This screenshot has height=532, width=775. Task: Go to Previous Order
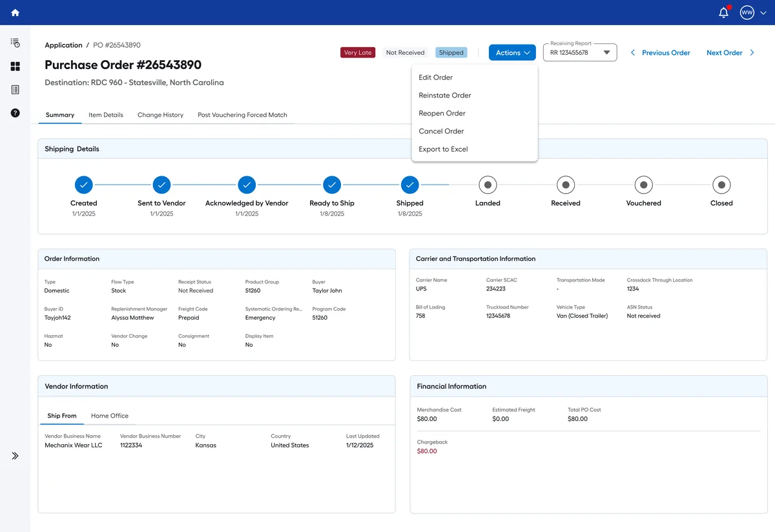point(666,53)
